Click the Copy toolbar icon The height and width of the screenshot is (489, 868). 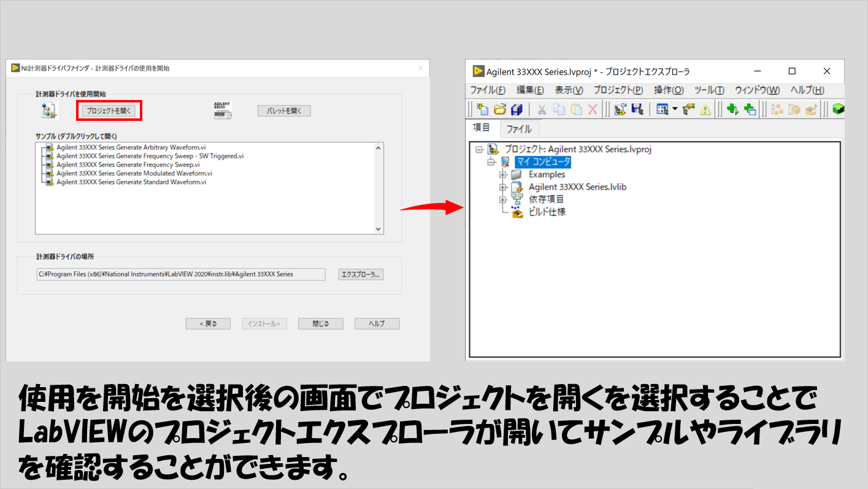(559, 109)
